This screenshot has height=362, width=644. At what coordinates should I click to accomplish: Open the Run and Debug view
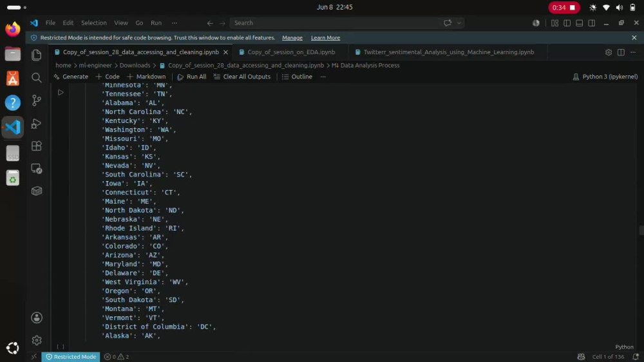click(37, 123)
